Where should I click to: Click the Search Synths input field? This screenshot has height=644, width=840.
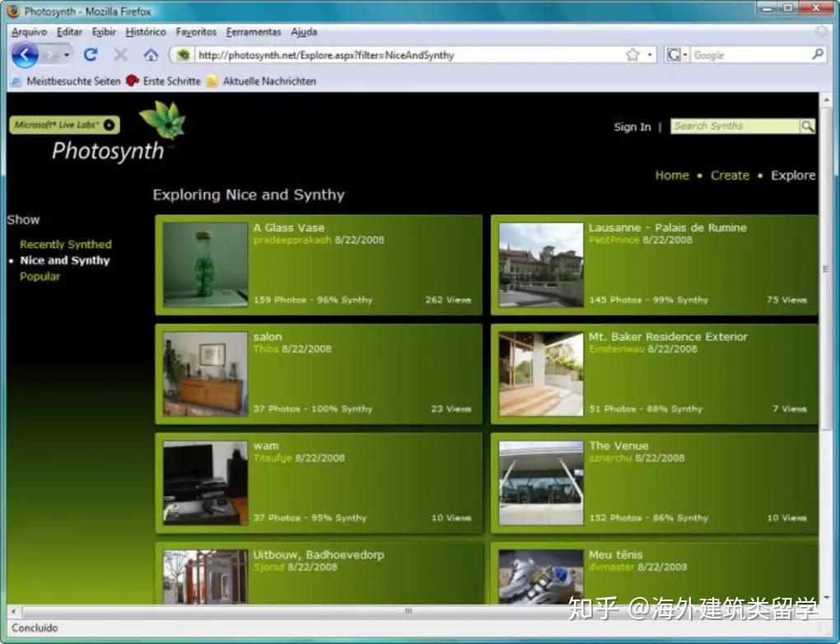(735, 126)
